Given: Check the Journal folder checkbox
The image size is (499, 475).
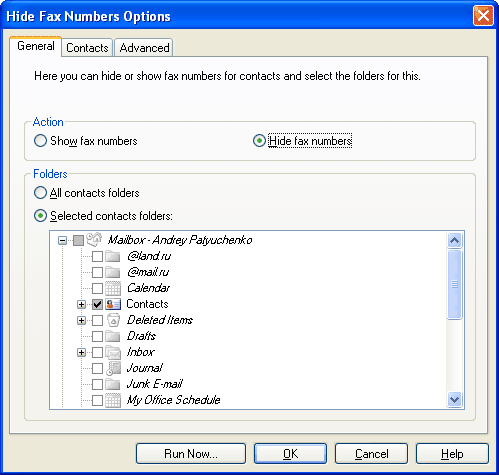Looking at the screenshot, I should [x=97, y=368].
